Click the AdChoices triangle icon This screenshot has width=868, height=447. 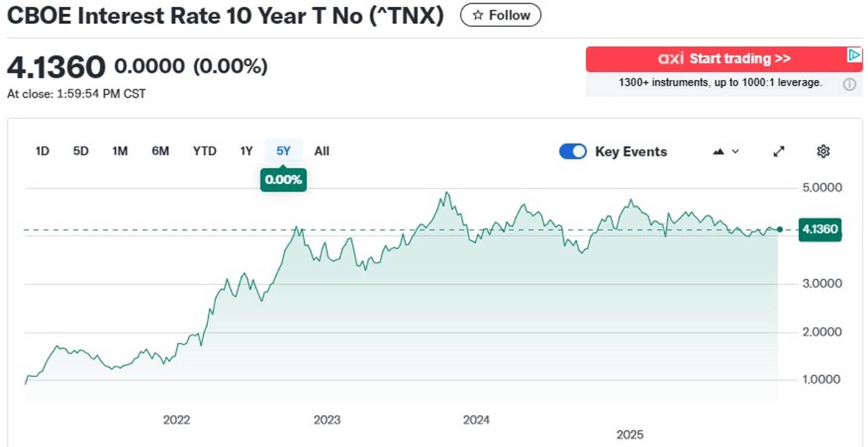(854, 55)
